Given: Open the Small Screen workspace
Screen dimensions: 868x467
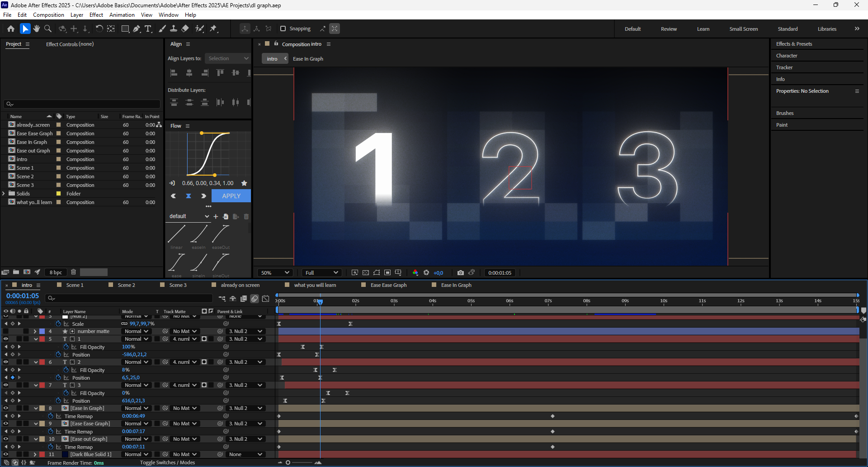Looking at the screenshot, I should point(743,29).
